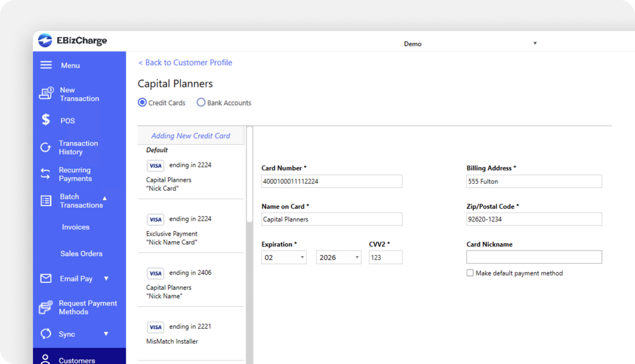Click Request Payment Methods card icon

[x=45, y=307]
